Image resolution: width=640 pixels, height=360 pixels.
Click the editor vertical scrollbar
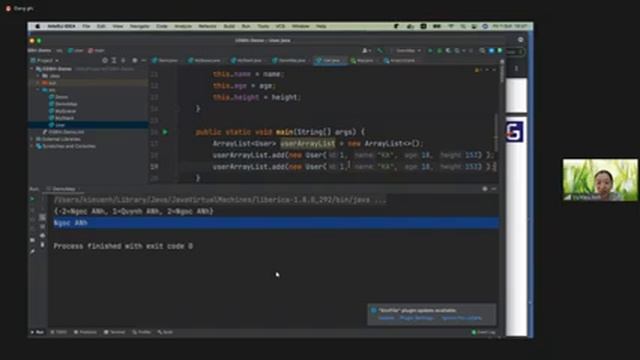coord(496,132)
